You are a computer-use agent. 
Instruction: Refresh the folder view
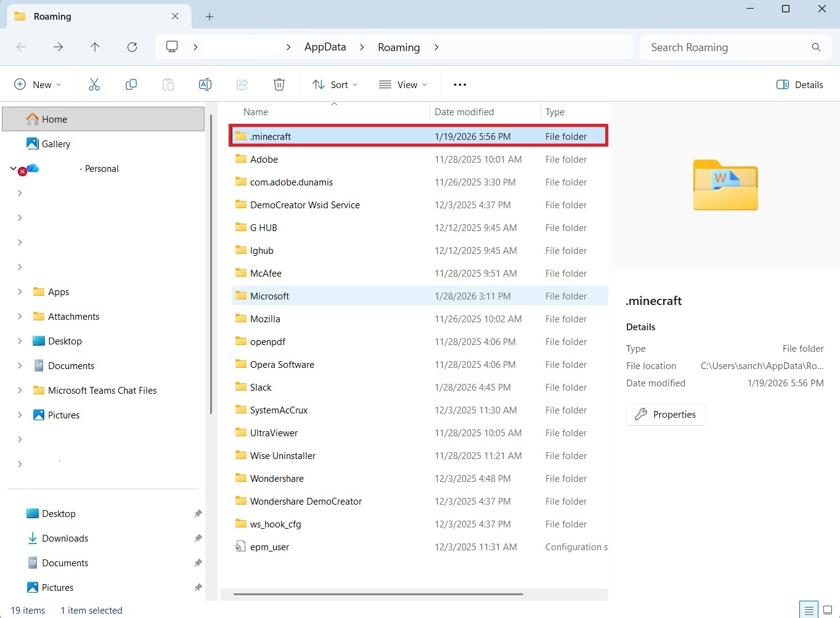[x=132, y=47]
